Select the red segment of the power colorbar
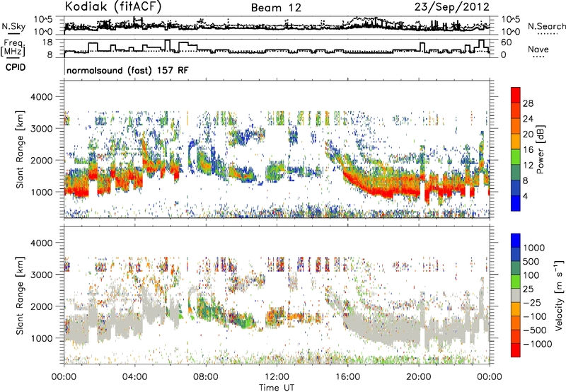 pyautogui.click(x=516, y=96)
